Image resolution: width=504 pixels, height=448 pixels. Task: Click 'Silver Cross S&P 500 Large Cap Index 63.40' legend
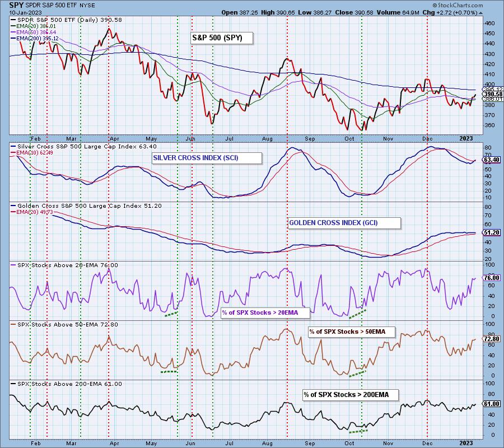(84, 147)
